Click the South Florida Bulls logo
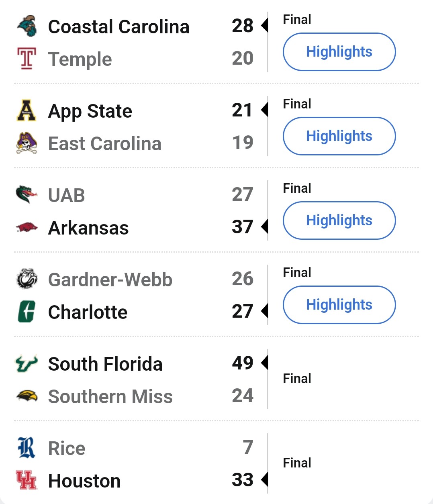This screenshot has height=504, width=433. point(27,364)
